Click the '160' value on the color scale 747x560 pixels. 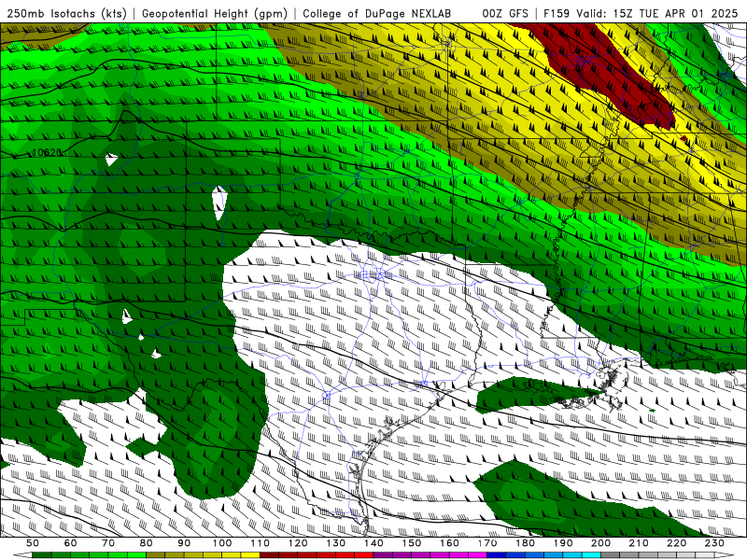pos(449,543)
